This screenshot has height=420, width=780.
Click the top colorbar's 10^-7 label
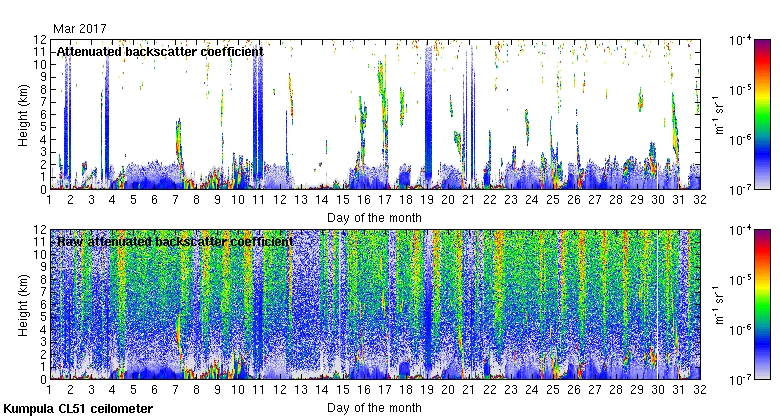pyautogui.click(x=740, y=190)
